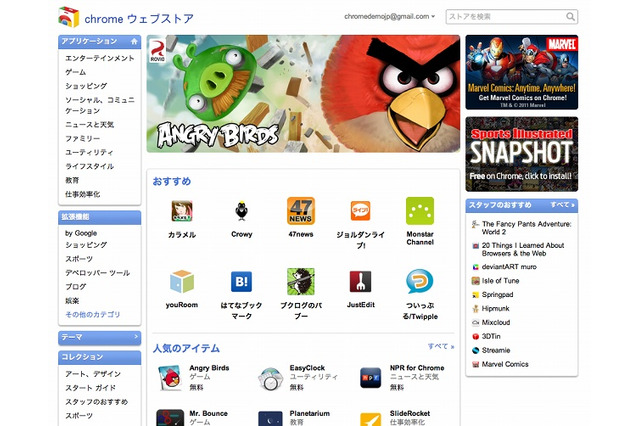Click the search magnifier icon

tap(571, 17)
